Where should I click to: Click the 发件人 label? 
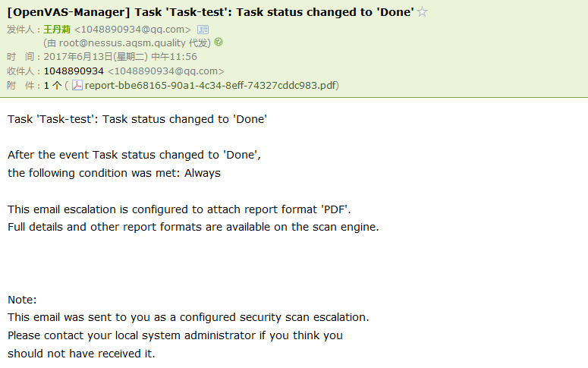click(x=21, y=29)
